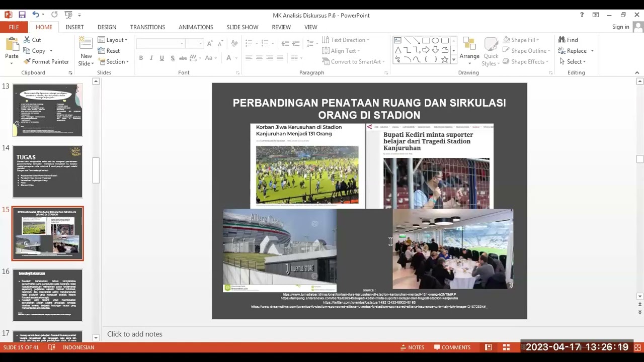
Task: Click the Start From Beginning slideshow icon
Action: (68, 15)
